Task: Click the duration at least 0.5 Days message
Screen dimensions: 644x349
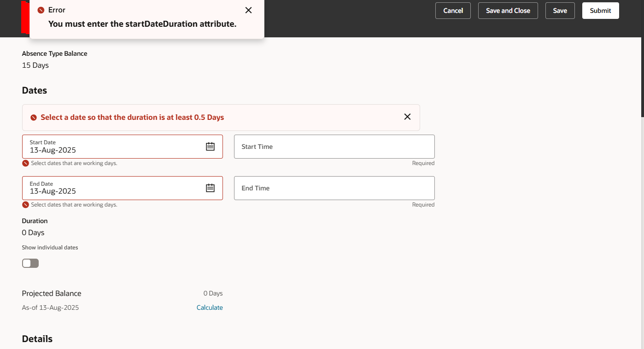Action: [x=132, y=118]
